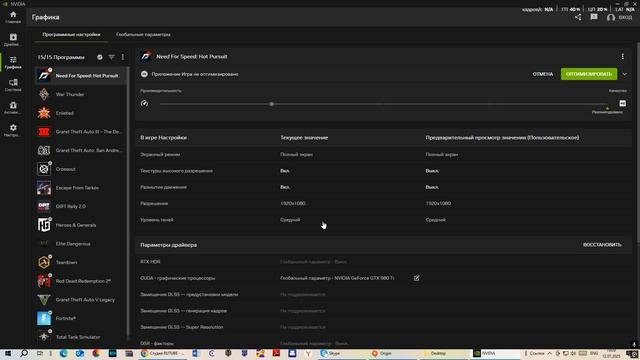The image size is (640, 360).
Task: Click the refresh programs list icon
Action: tap(100, 57)
